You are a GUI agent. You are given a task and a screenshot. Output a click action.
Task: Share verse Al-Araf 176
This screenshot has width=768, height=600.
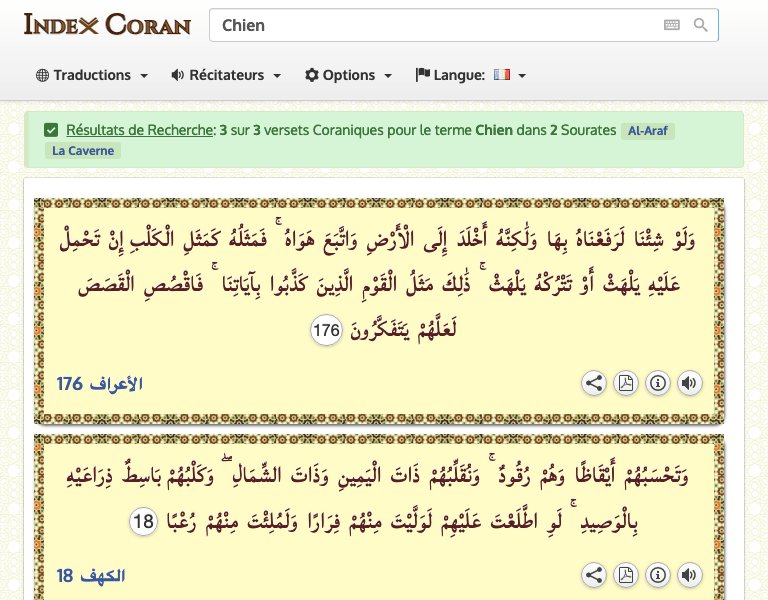coord(594,383)
